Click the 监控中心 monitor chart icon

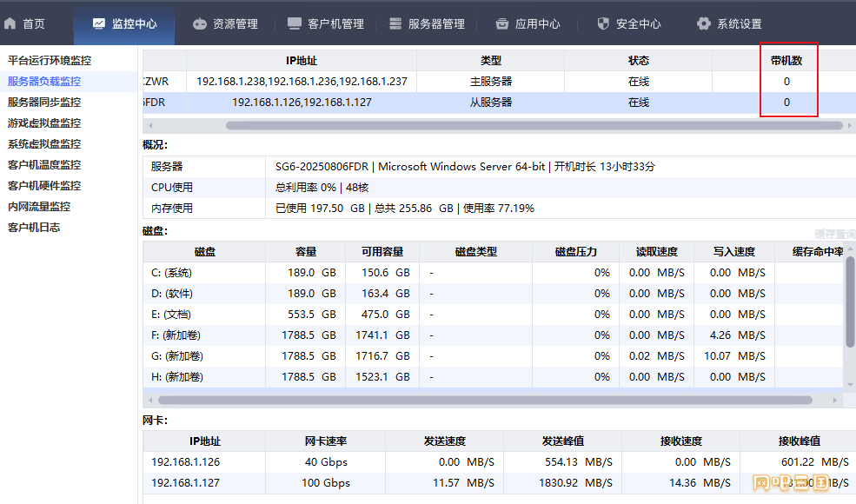(x=99, y=23)
